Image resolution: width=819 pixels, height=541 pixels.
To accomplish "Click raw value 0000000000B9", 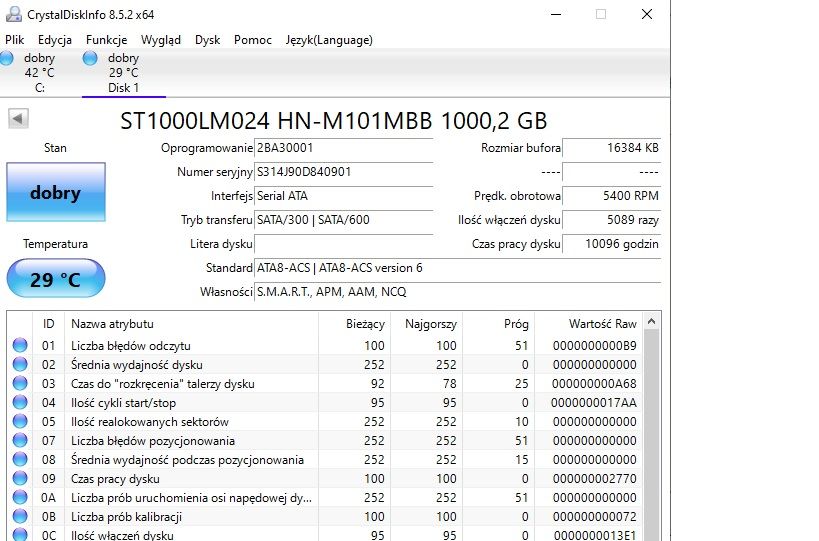I will [594, 345].
